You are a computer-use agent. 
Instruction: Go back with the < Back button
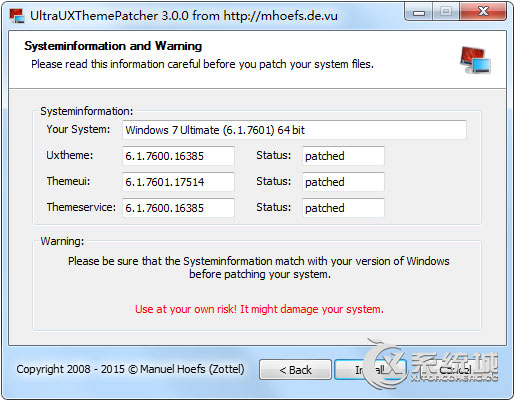point(295,370)
